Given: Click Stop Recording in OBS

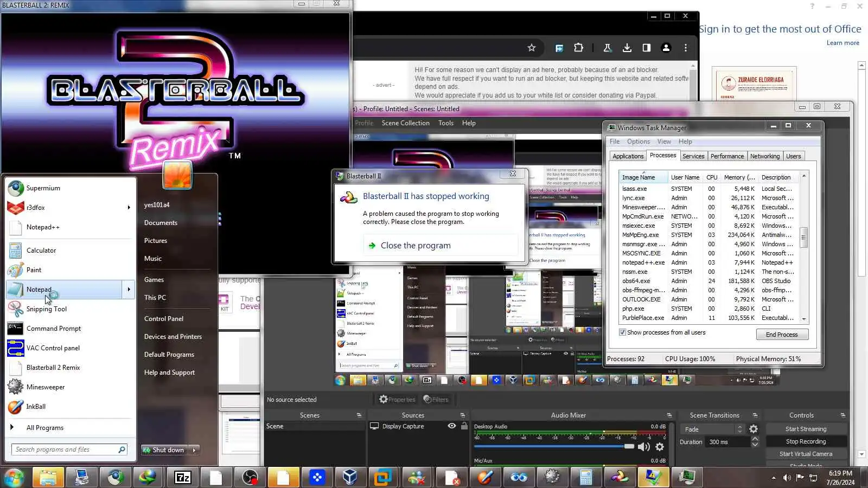Looking at the screenshot, I should [x=806, y=441].
